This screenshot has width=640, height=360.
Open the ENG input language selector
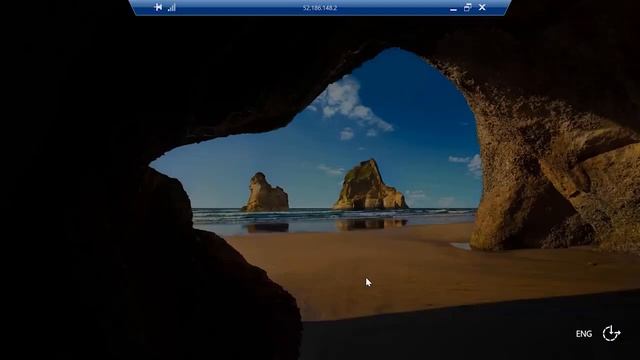click(x=584, y=334)
